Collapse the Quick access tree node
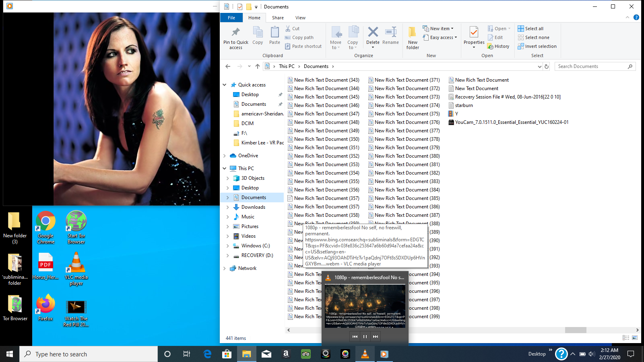The height and width of the screenshot is (362, 644). tap(225, 85)
